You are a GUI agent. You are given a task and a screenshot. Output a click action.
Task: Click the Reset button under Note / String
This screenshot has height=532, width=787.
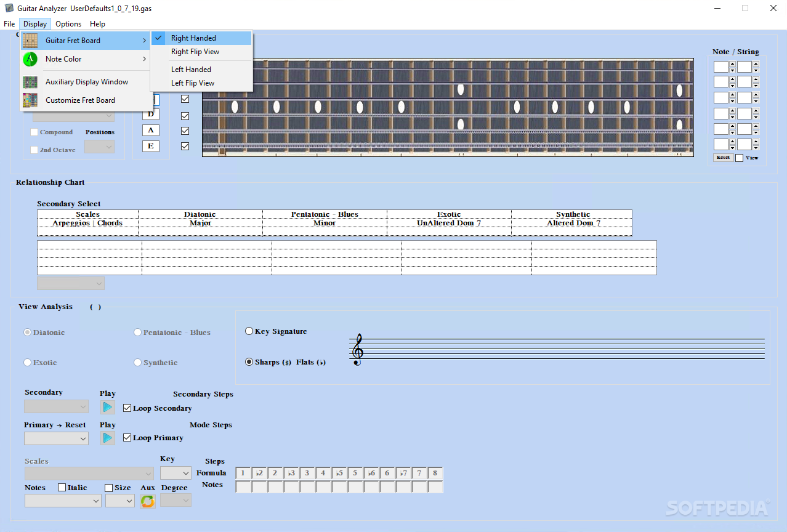point(724,158)
